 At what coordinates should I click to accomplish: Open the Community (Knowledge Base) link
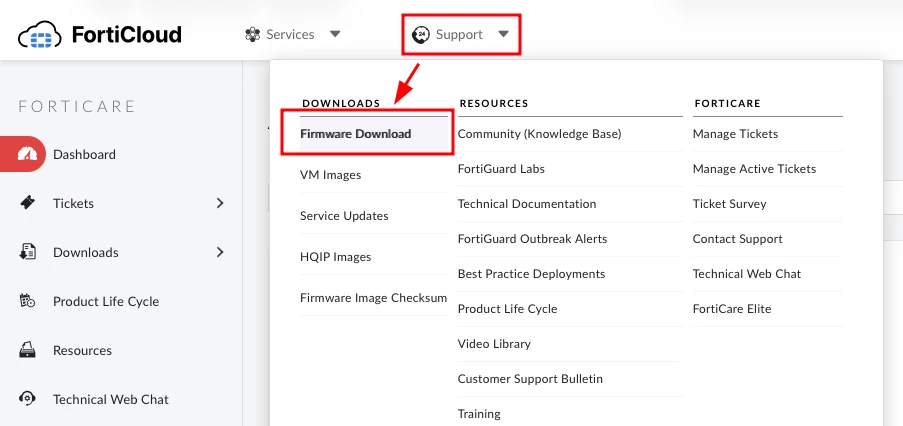pyautogui.click(x=540, y=134)
